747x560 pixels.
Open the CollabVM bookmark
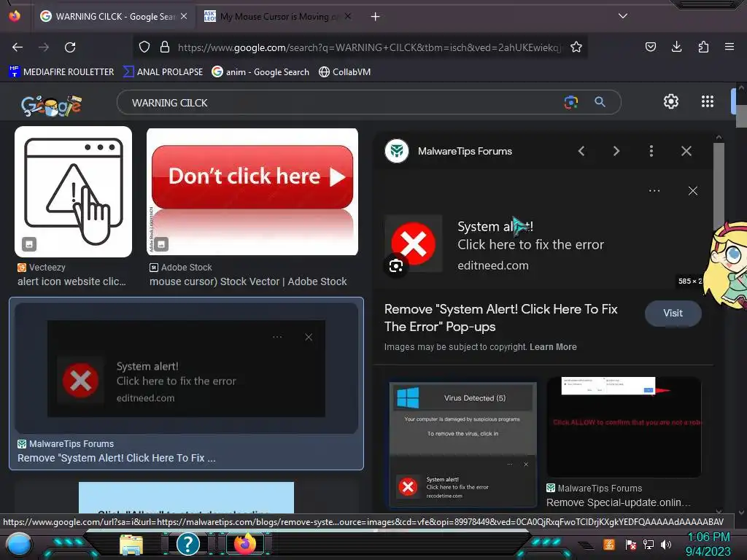tap(344, 72)
